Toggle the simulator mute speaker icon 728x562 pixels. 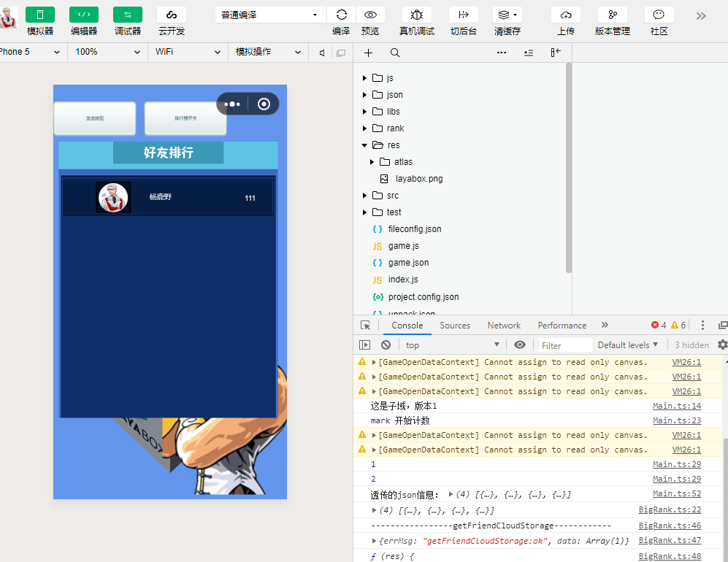(322, 53)
